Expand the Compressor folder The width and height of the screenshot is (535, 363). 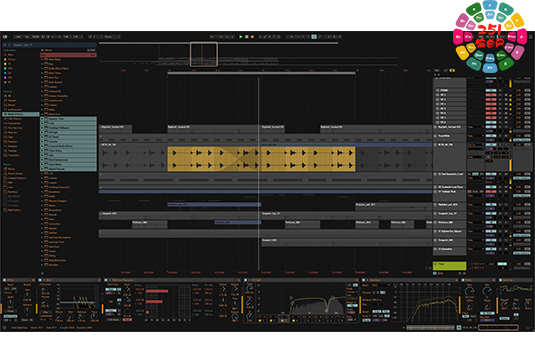click(42, 100)
